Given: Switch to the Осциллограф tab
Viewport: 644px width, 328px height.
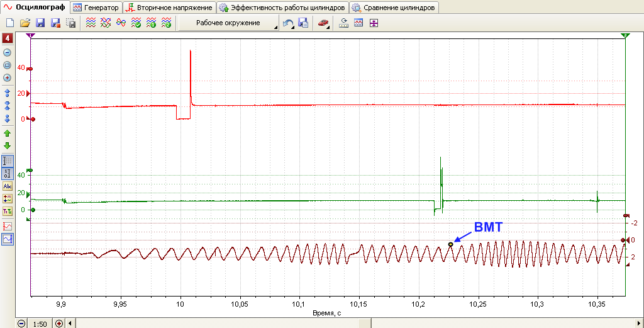Looking at the screenshot, I should [35, 7].
